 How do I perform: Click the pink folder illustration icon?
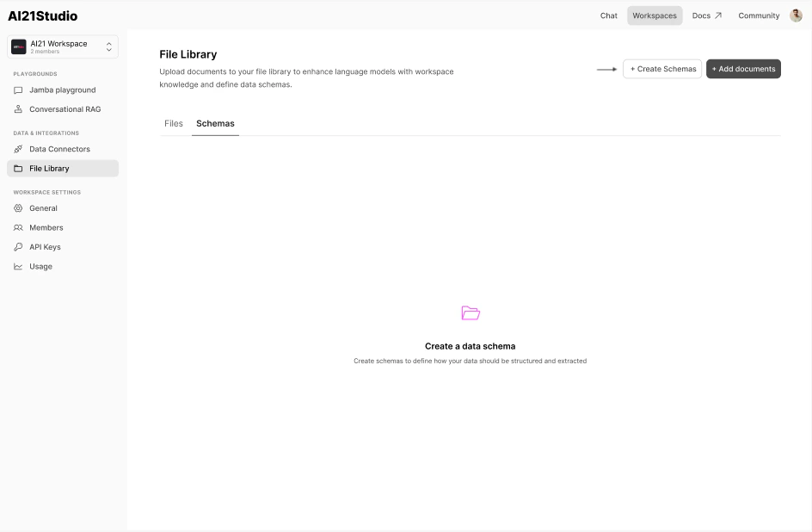tap(470, 312)
